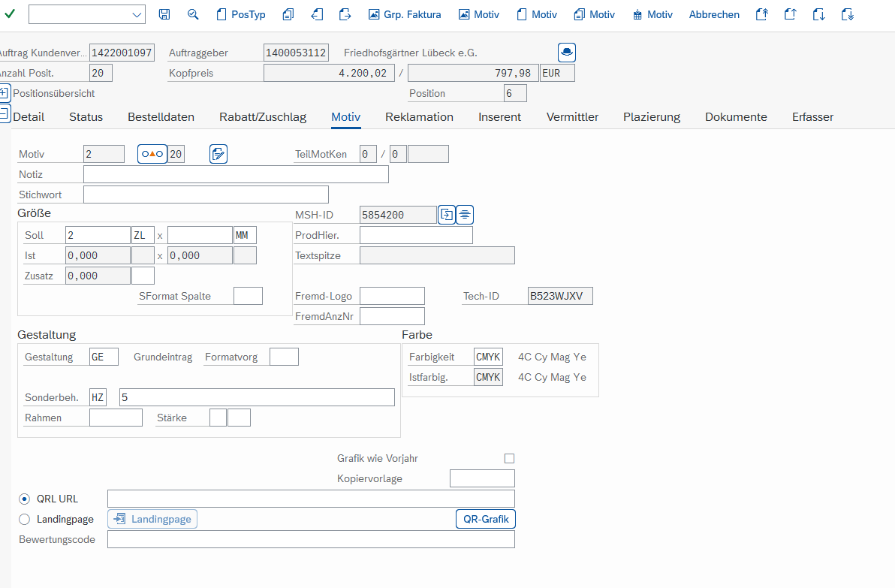This screenshot has width=895, height=588.
Task: Click the green checkmark confirm icon
Action: pyautogui.click(x=10, y=14)
